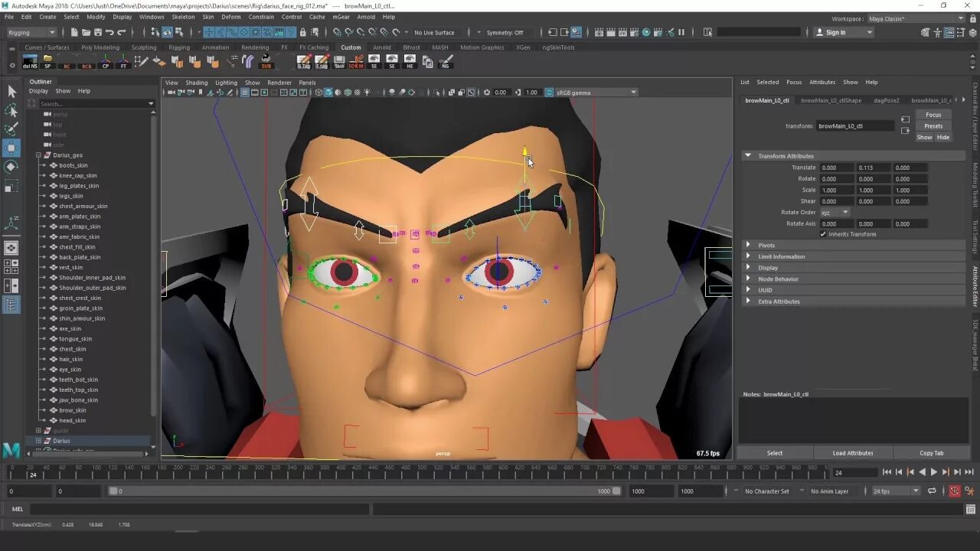
Task: Click the Skin shelf icon
Action: tap(338, 61)
